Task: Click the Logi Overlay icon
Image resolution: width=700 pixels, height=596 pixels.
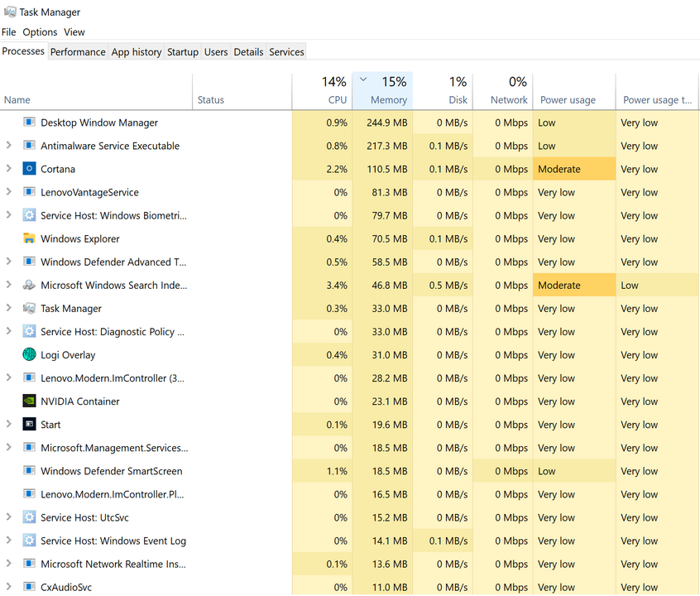Action: tap(29, 355)
